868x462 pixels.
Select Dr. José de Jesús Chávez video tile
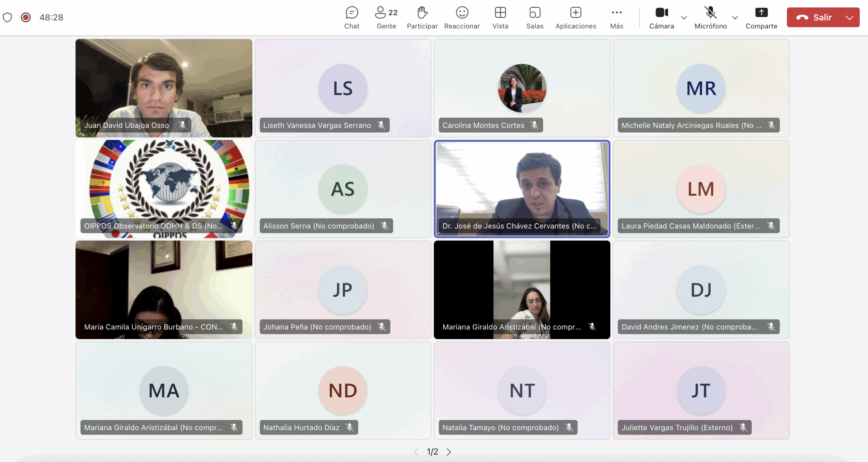(521, 184)
